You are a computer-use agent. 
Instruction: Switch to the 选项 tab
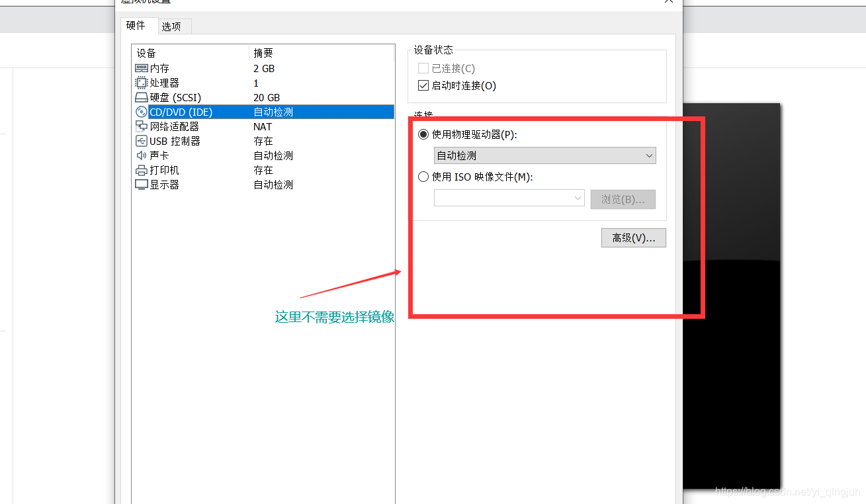(x=173, y=26)
